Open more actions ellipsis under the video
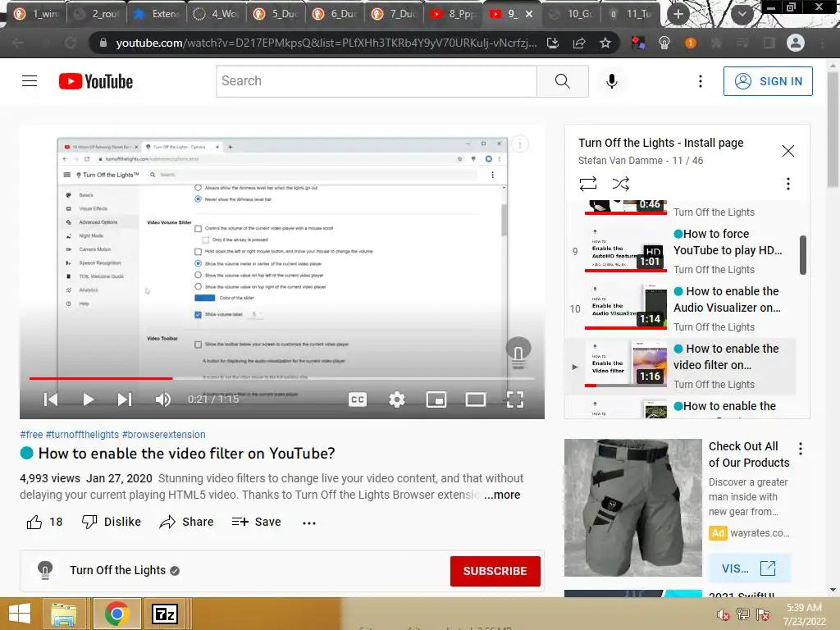 309,523
